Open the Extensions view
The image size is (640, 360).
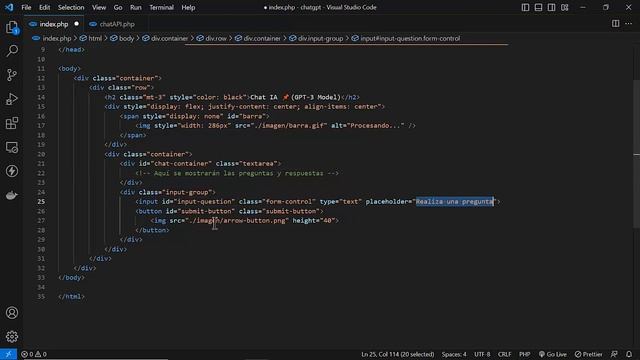pyautogui.click(x=12, y=123)
